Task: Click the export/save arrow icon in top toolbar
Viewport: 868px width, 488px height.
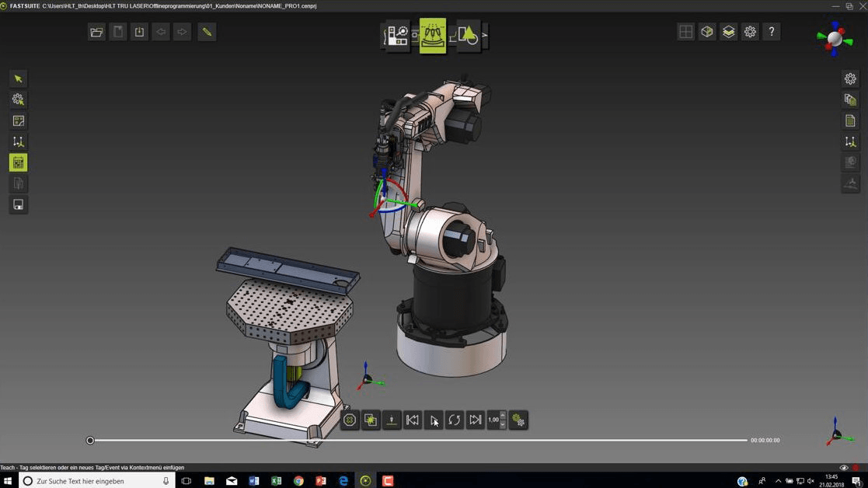Action: coord(139,32)
